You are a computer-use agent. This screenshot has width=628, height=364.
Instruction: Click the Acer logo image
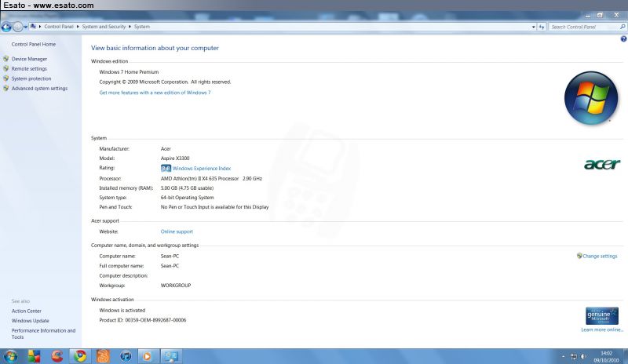point(601,164)
